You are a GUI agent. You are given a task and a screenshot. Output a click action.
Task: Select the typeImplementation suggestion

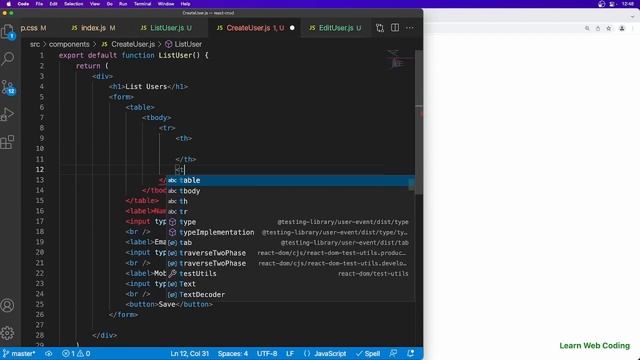pyautogui.click(x=290, y=232)
